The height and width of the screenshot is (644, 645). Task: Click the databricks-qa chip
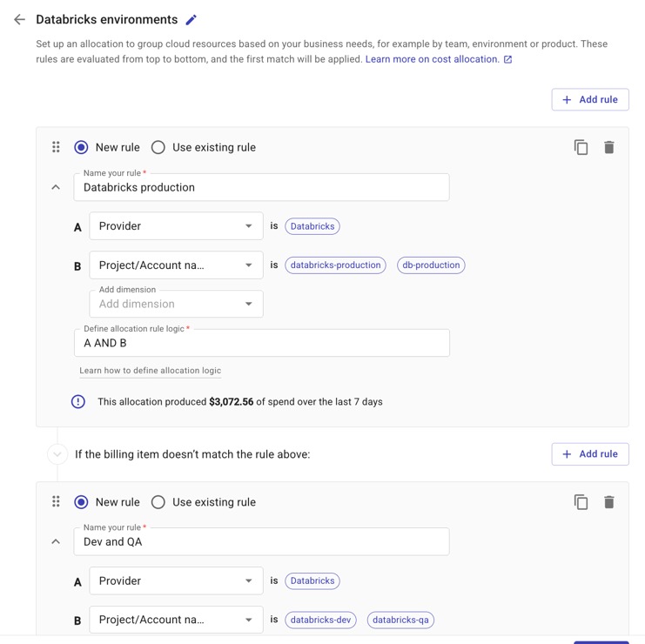[400, 620]
